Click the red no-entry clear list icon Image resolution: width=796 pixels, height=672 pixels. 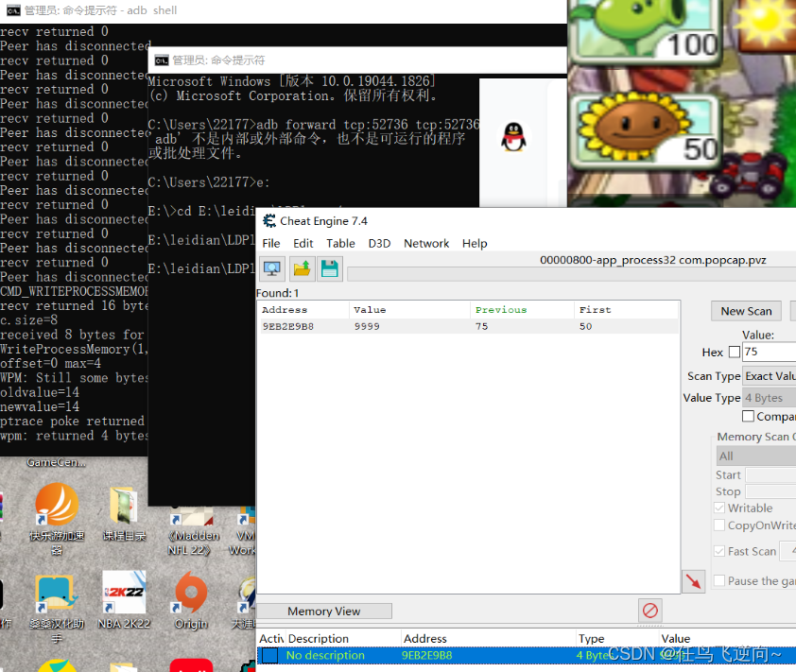click(x=650, y=611)
